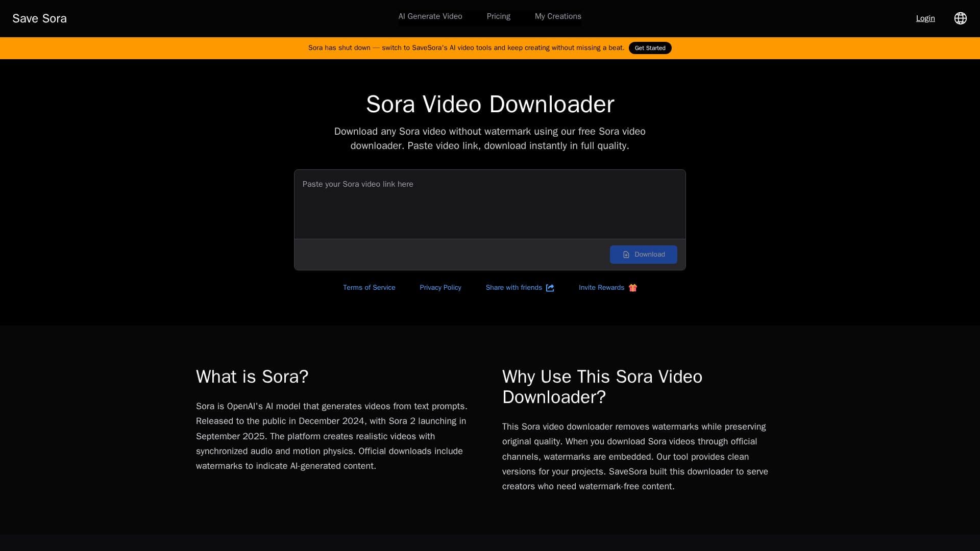Click the Login link
Image resolution: width=980 pixels, height=551 pixels.
pos(925,18)
